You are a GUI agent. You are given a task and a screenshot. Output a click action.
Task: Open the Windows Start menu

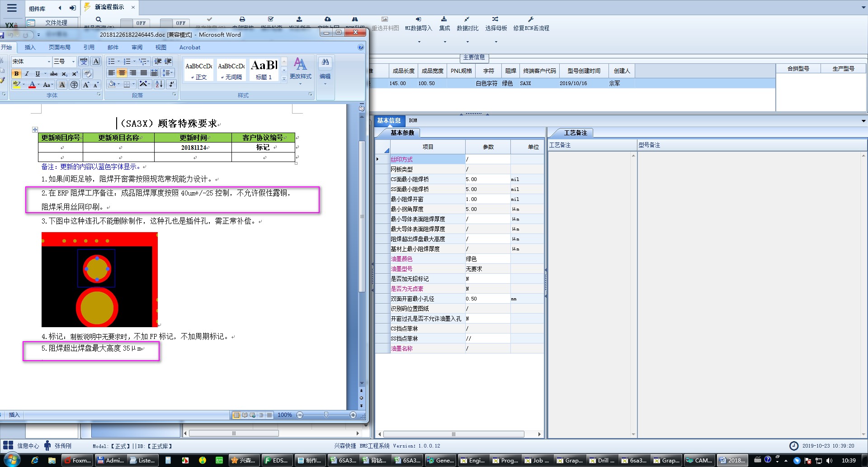pyautogui.click(x=12, y=460)
